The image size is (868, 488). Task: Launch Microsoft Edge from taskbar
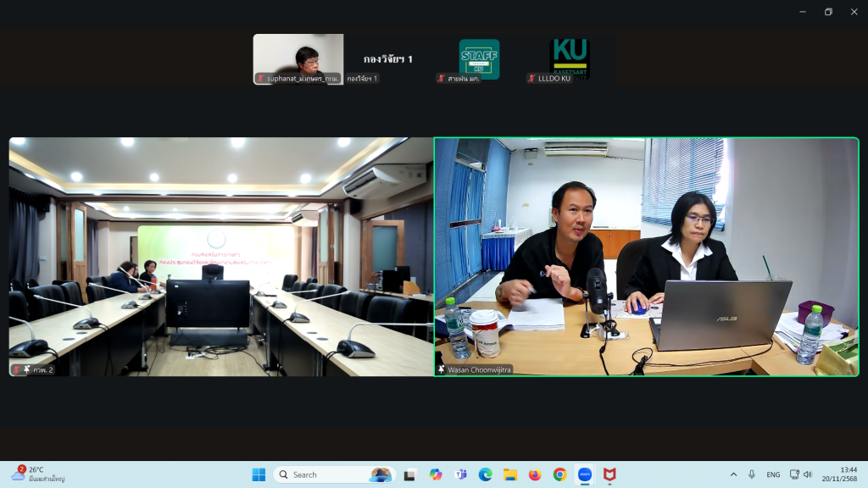click(x=486, y=474)
